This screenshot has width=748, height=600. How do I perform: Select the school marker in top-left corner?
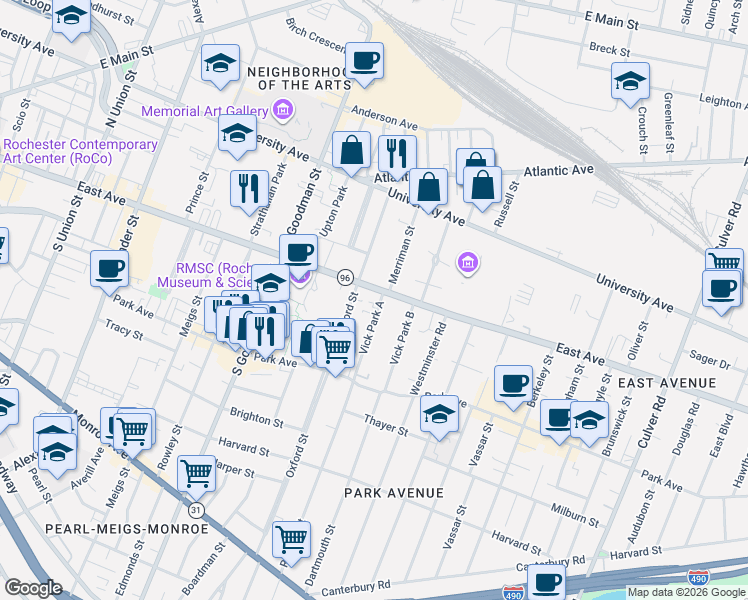coord(71,16)
